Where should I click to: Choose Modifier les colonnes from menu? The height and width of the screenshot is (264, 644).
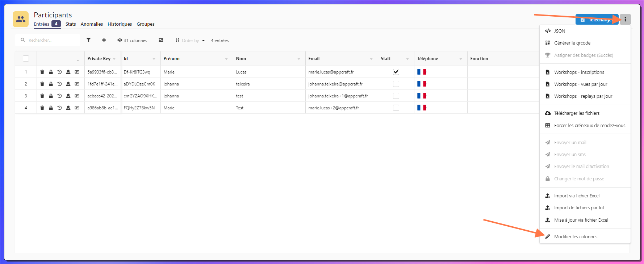(576, 237)
